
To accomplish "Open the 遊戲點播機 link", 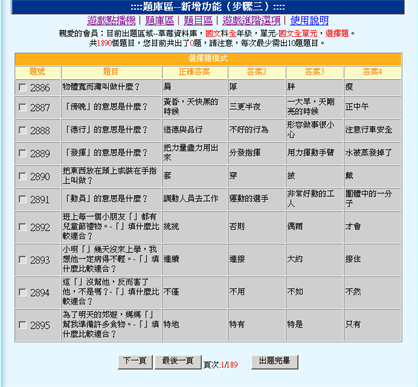I will [111, 21].
